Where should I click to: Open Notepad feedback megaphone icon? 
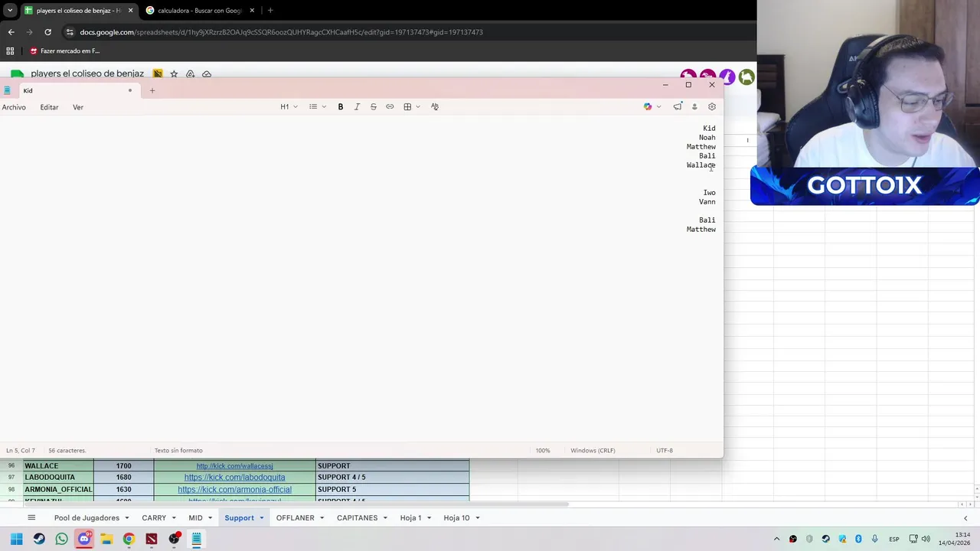[678, 106]
